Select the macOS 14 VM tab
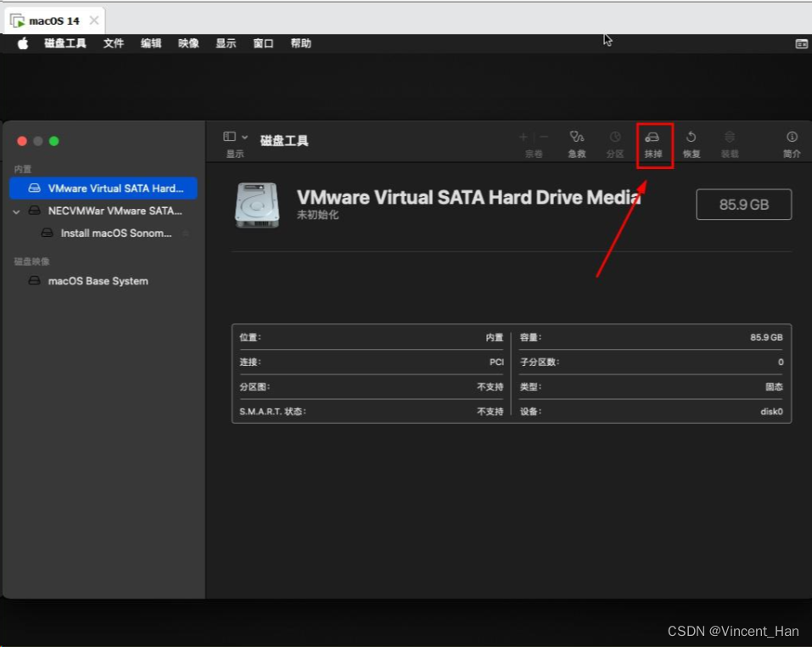This screenshot has width=812, height=647. pos(53,20)
